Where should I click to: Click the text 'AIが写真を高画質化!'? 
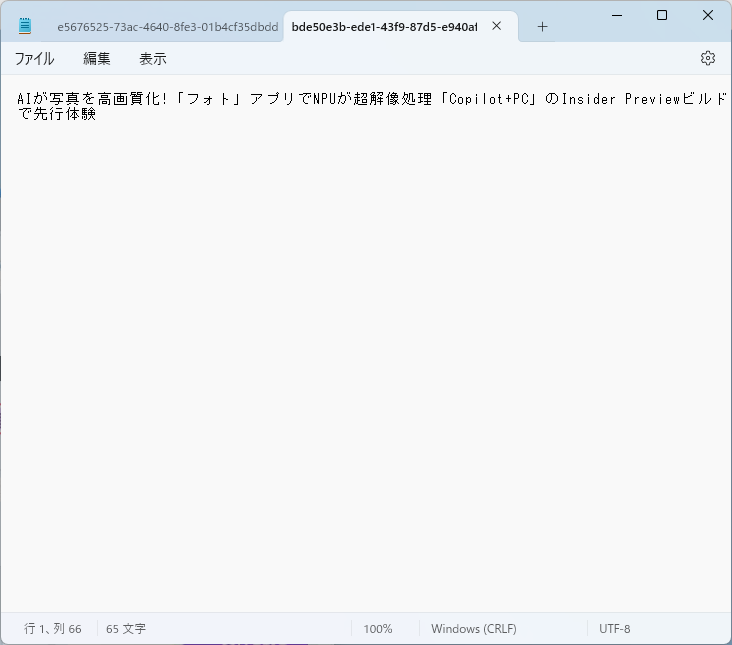92,99
